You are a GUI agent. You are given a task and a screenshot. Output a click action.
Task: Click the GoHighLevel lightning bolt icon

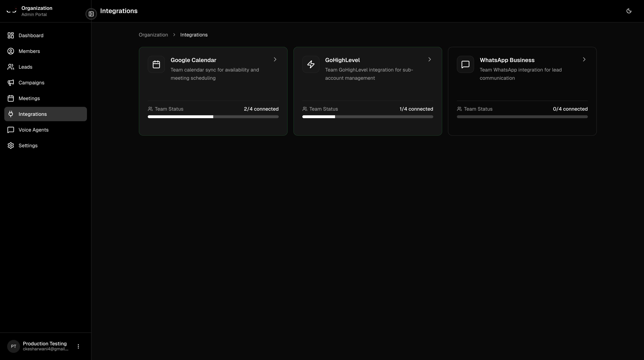pos(311,64)
